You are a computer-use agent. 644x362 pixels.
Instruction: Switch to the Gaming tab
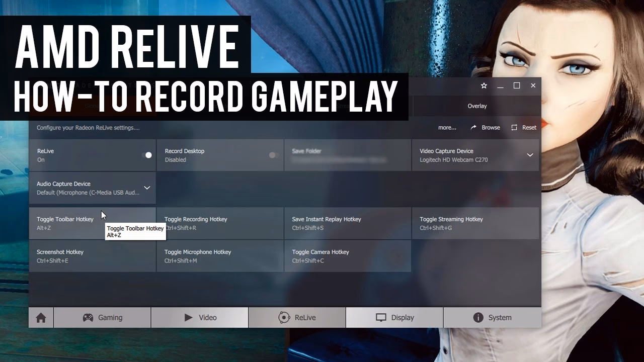coord(102,318)
